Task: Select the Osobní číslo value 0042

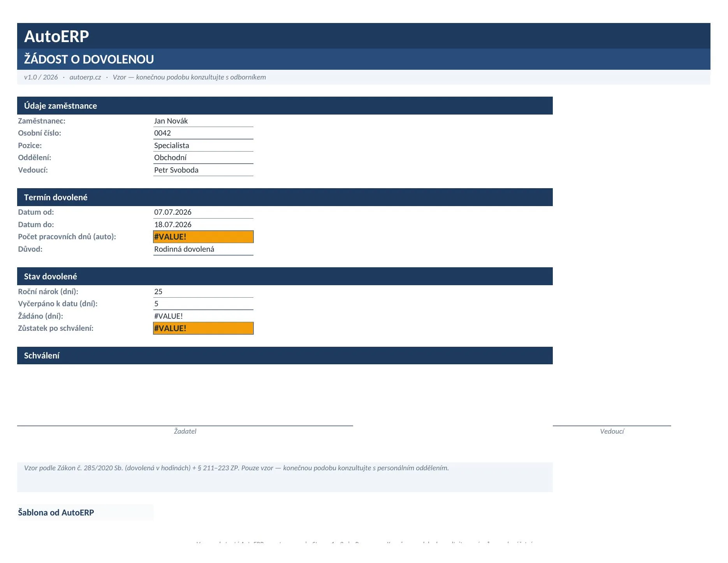Action: (x=203, y=133)
